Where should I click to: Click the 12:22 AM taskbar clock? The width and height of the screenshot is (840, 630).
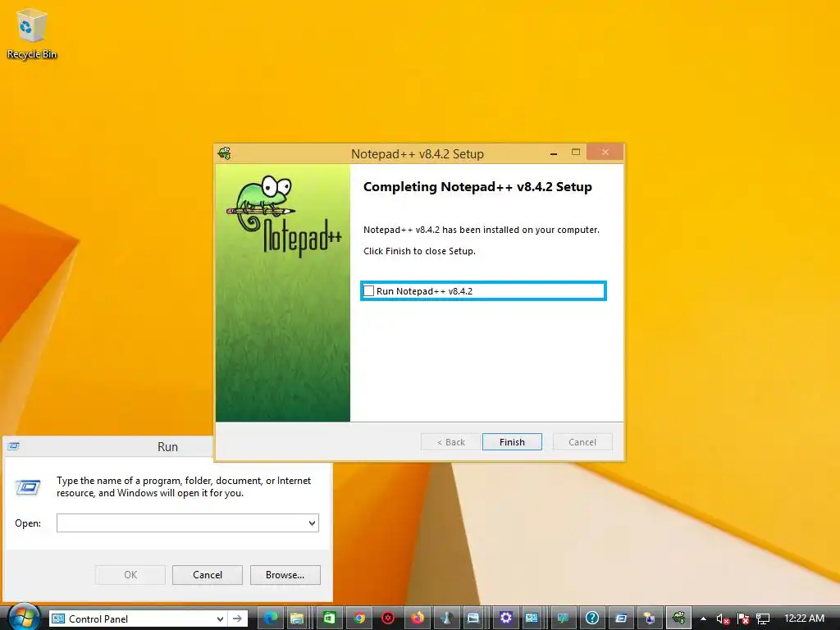click(804, 619)
